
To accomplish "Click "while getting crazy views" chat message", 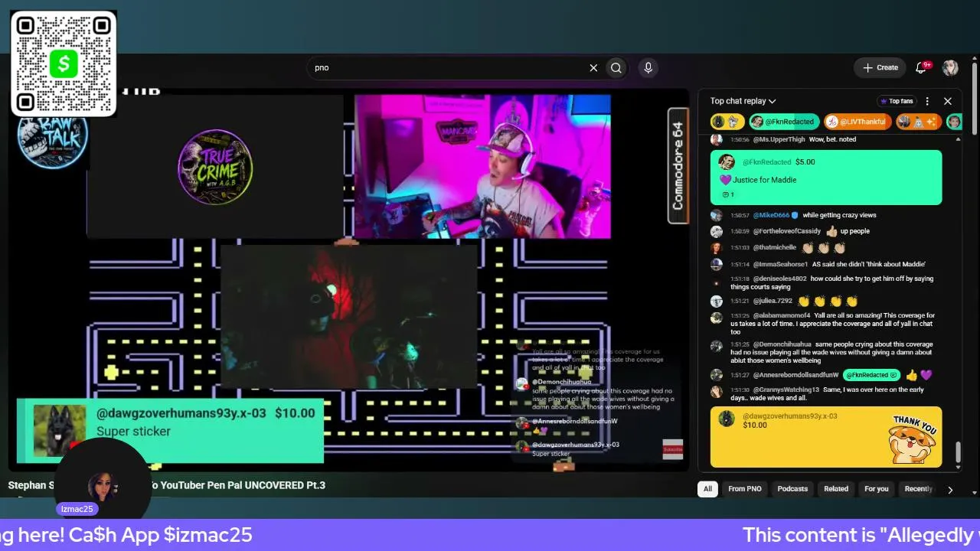I will pos(839,215).
